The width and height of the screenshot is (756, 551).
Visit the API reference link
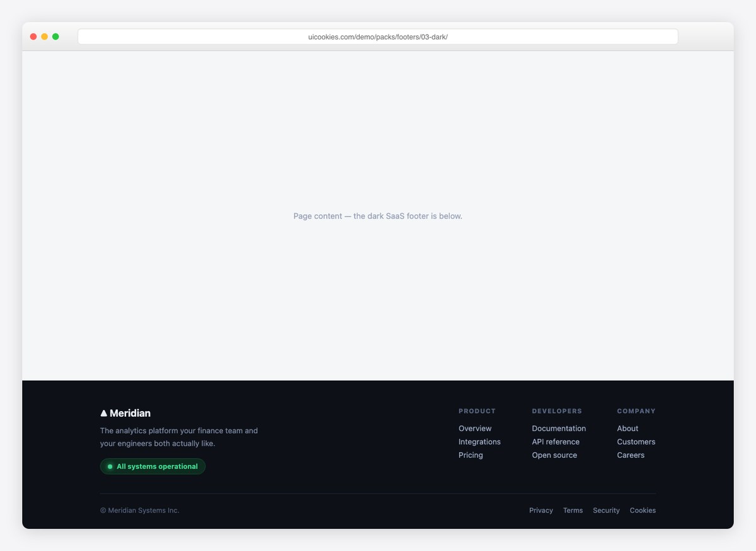tap(556, 441)
